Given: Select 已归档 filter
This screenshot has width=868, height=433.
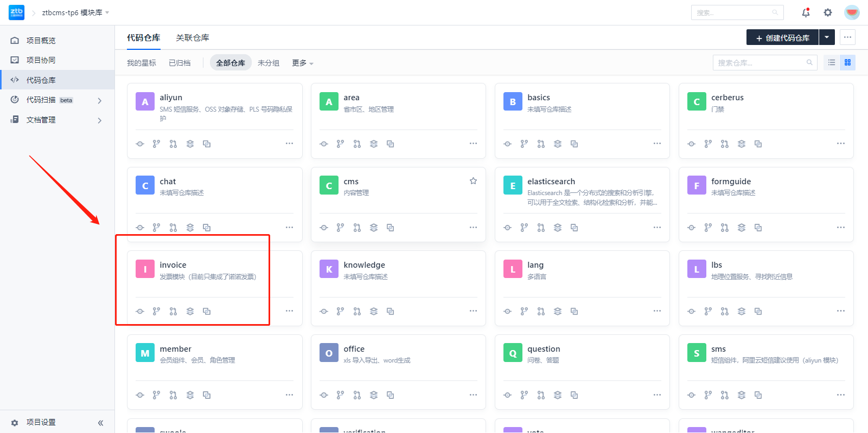Looking at the screenshot, I should pos(180,63).
